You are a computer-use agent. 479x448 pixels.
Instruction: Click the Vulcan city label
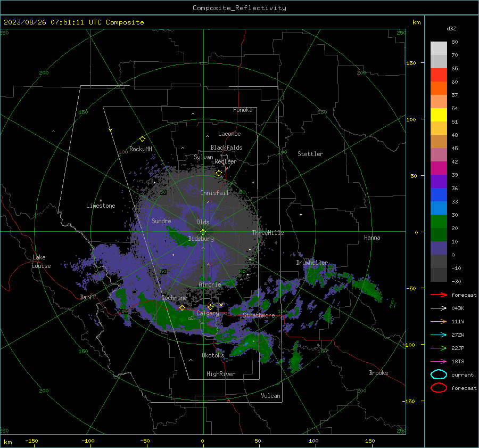pos(270,396)
